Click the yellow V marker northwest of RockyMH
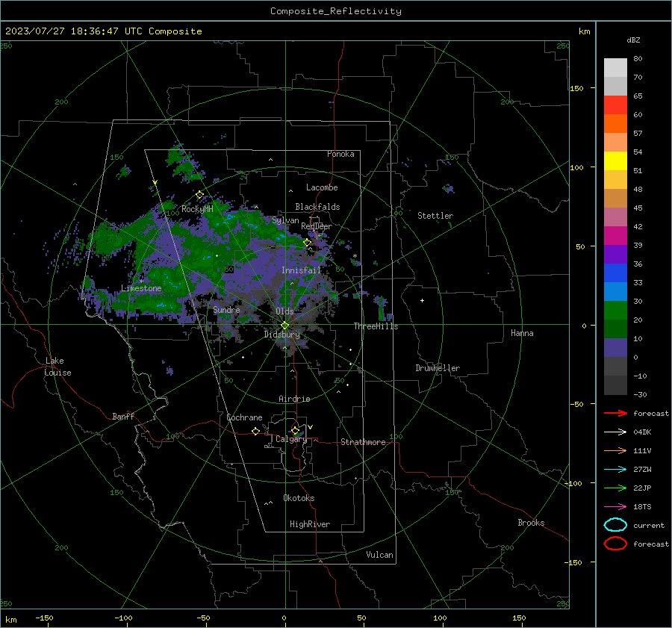 coord(155,182)
